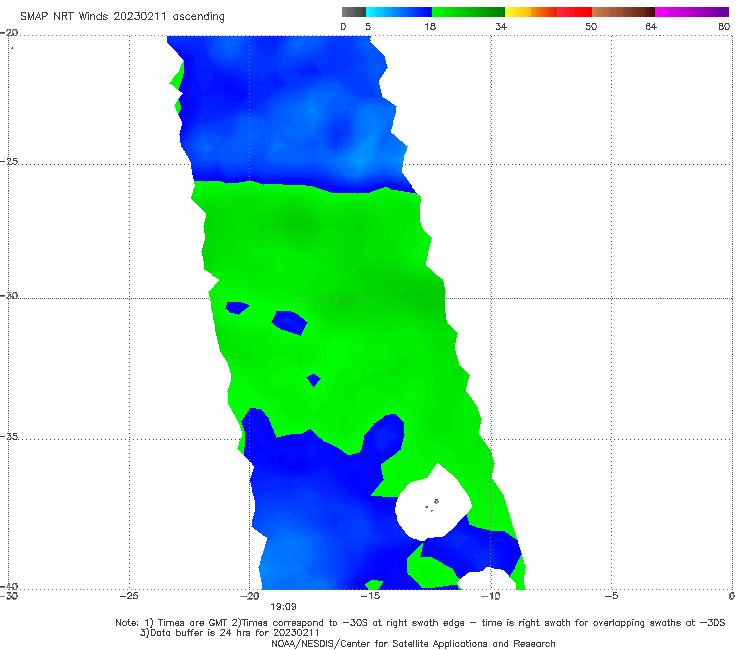Click the latitude label '-35' on left axis
Screen dimensions: 740x650
tap(10, 436)
